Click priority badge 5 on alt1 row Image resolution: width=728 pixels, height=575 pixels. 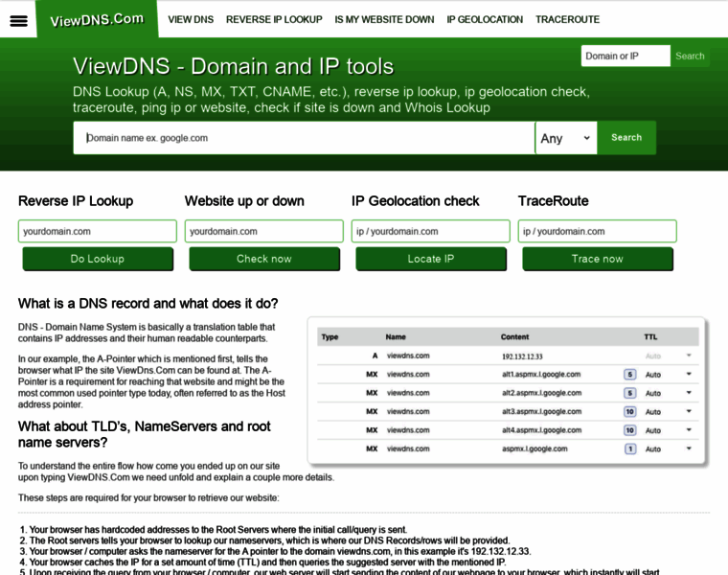click(x=630, y=375)
